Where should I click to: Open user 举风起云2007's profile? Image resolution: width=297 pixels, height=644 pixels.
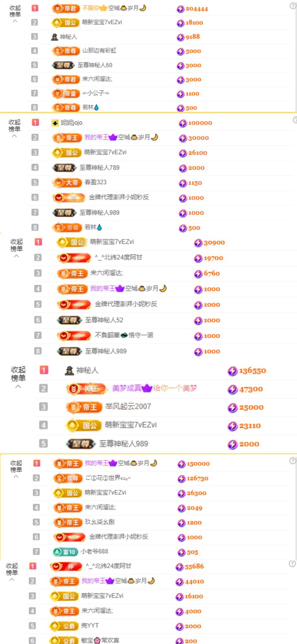coord(128,407)
